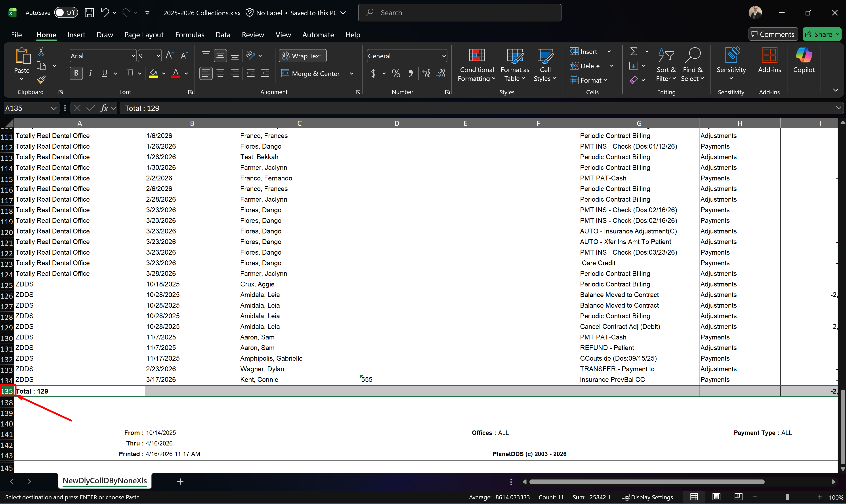The image size is (846, 504).
Task: Switch to the Formulas tab
Action: [190, 35]
